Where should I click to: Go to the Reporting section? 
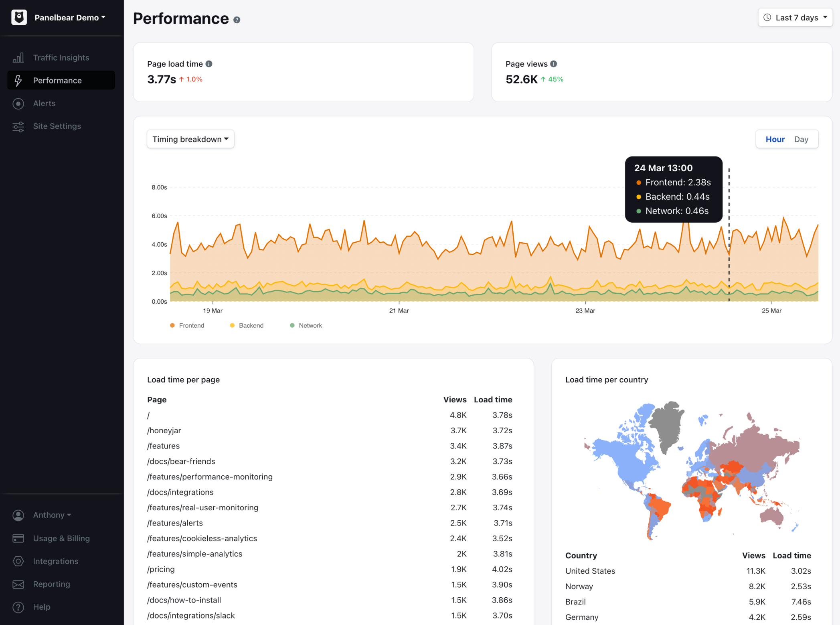(51, 584)
